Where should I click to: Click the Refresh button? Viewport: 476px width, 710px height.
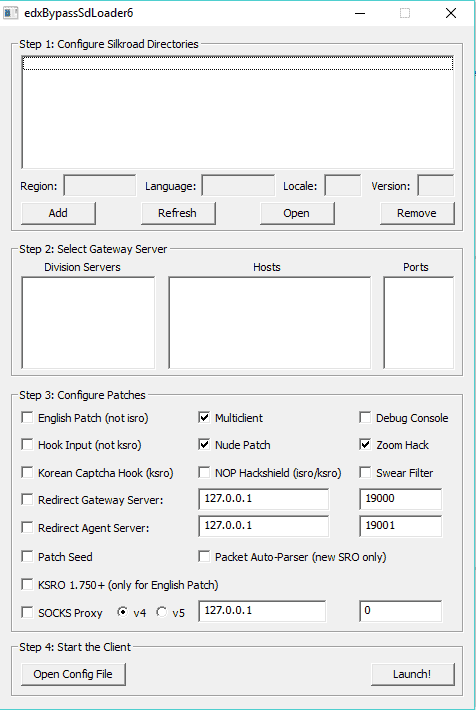click(178, 213)
